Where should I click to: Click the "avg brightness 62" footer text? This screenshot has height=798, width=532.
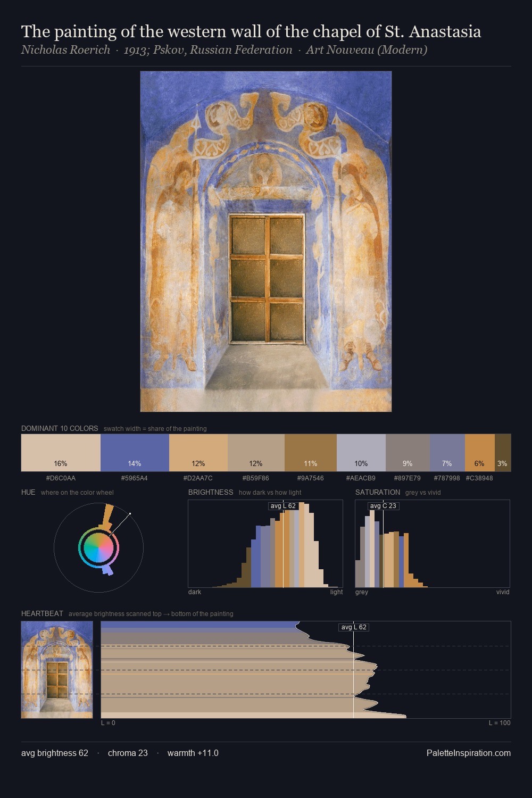point(55,753)
